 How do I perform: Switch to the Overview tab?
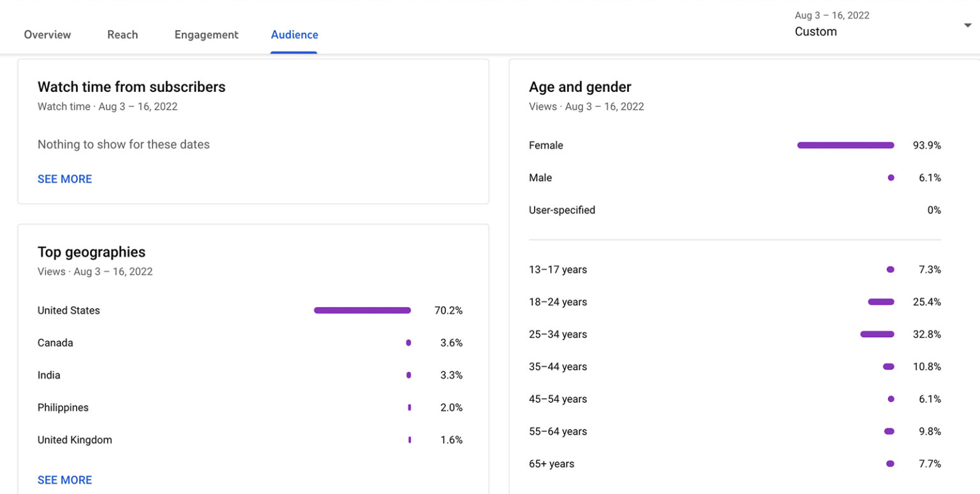[x=47, y=34]
